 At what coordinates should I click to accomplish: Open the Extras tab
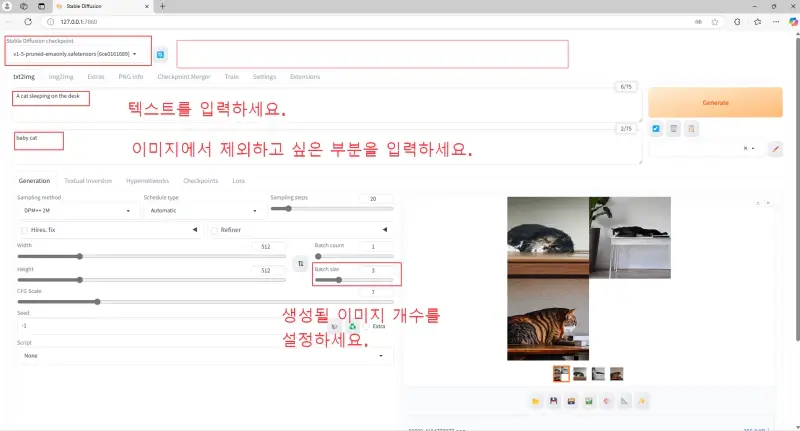coord(95,77)
